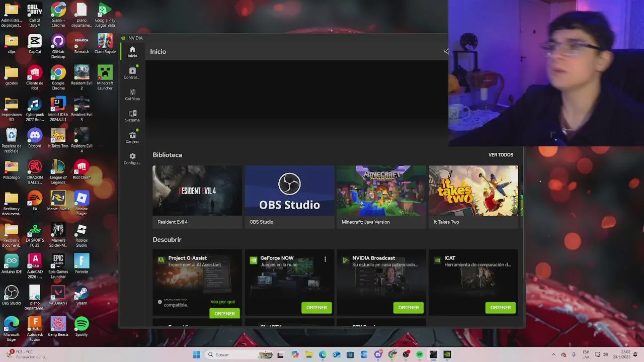Select the Roblox Studio desktop icon
The width and height of the screenshot is (644, 362).
pyautogui.click(x=82, y=235)
